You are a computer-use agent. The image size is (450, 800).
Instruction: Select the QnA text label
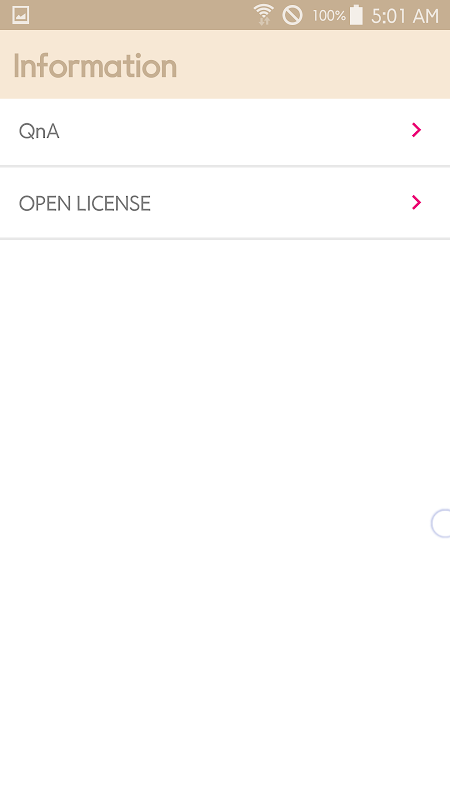coord(39,132)
